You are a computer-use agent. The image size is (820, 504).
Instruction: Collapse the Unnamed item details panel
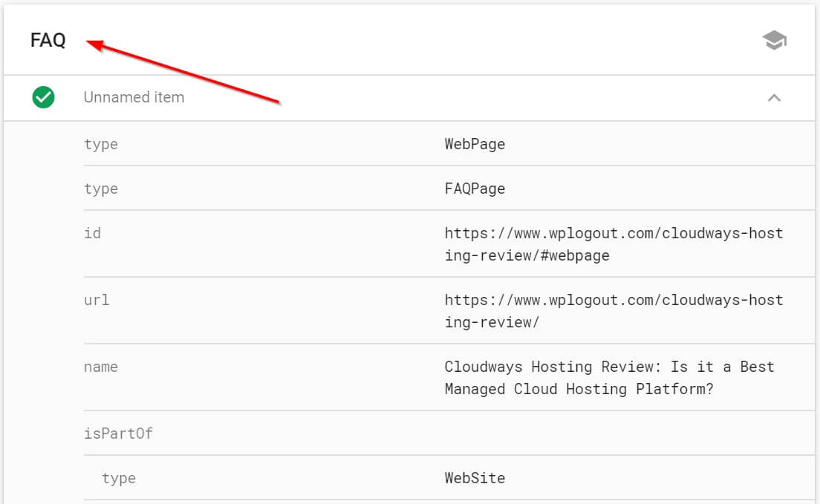(775, 97)
